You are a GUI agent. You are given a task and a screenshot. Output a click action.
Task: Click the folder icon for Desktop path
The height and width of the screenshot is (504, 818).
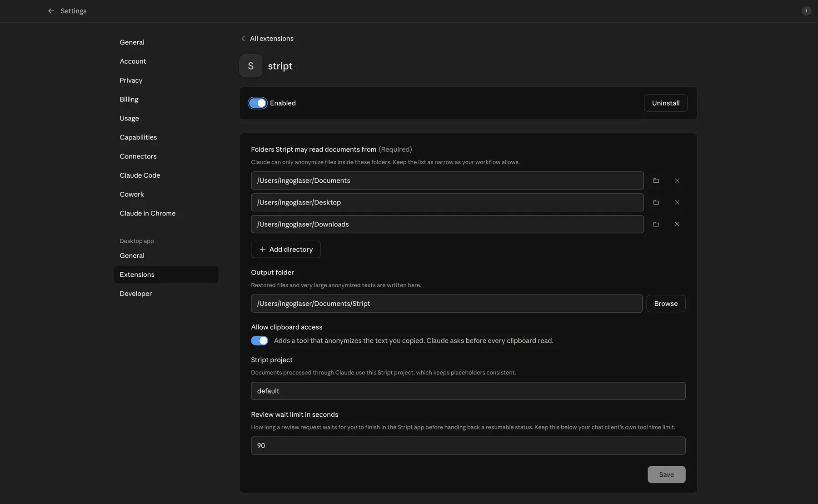(x=656, y=202)
